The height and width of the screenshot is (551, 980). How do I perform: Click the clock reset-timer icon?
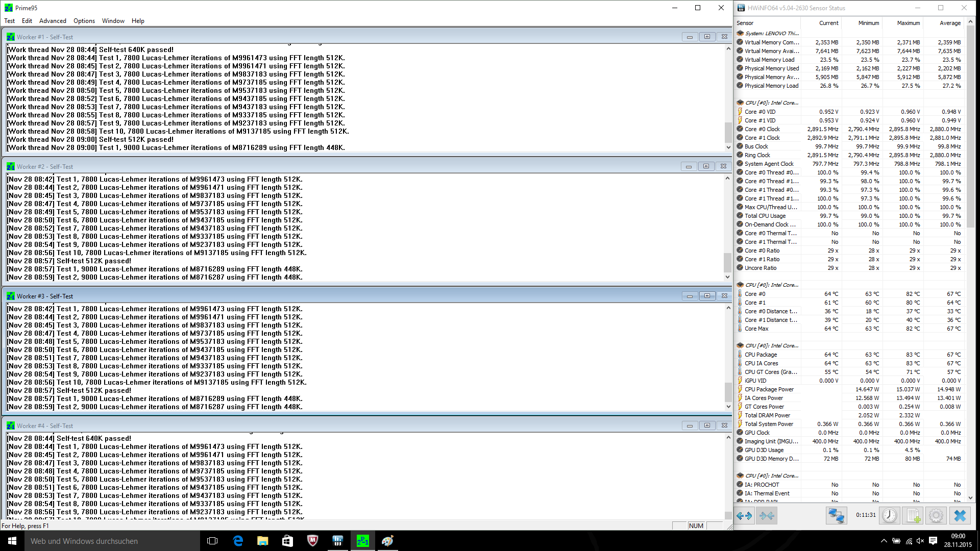coord(889,516)
